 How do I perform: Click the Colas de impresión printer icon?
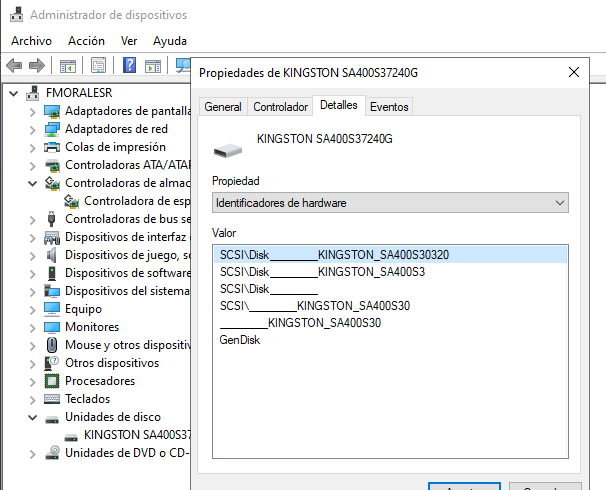52,147
